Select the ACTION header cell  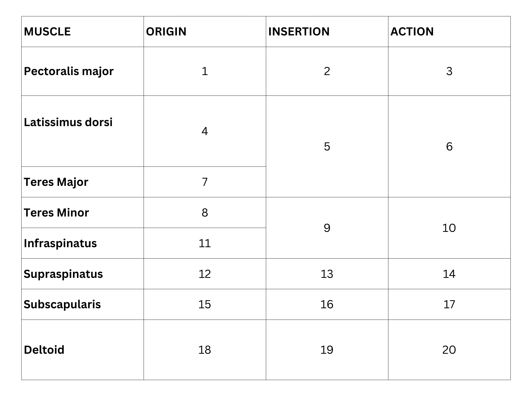(412, 32)
